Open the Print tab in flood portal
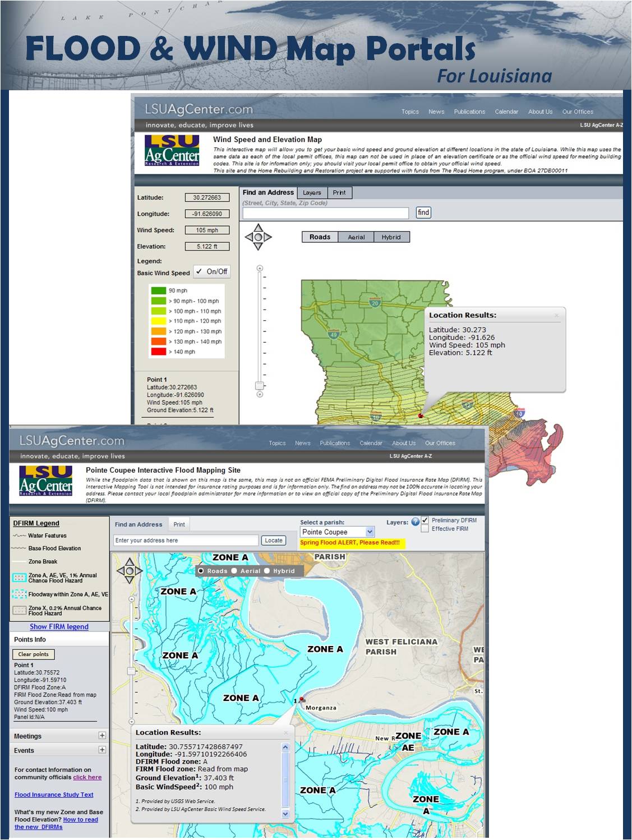This screenshot has height=840, width=632. pos(179,524)
